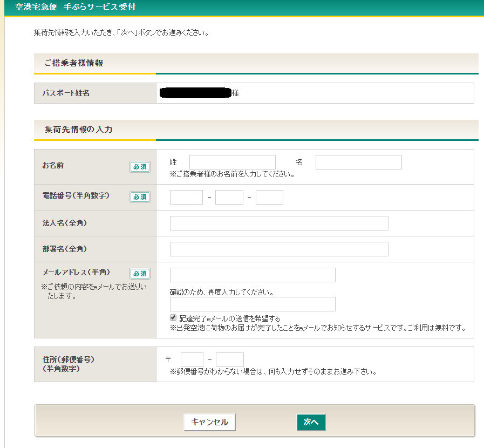Click the ご搭乗者様のお名前を入力してください note

[x=233, y=174]
